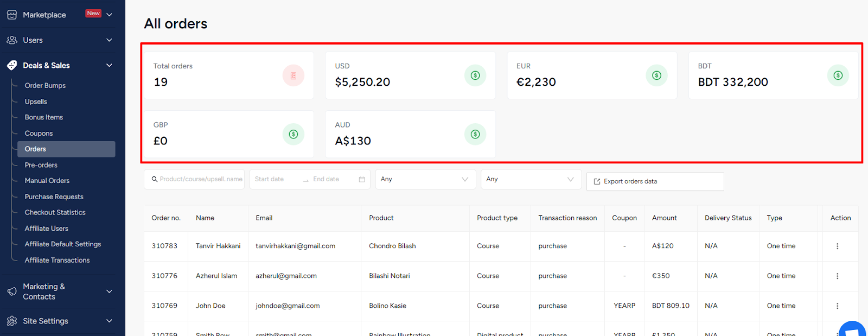Click amount A$120
Screen dimensions: 868x336
coord(663,246)
